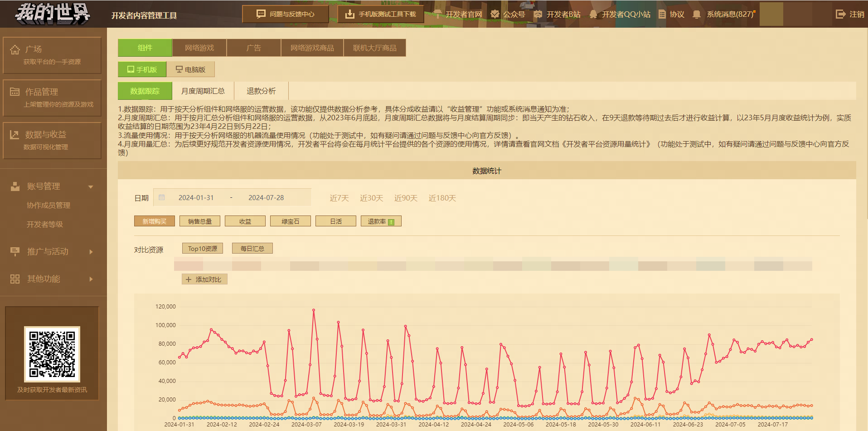Click the calendar icon in date field
The width and height of the screenshot is (868, 431).
pyautogui.click(x=162, y=198)
